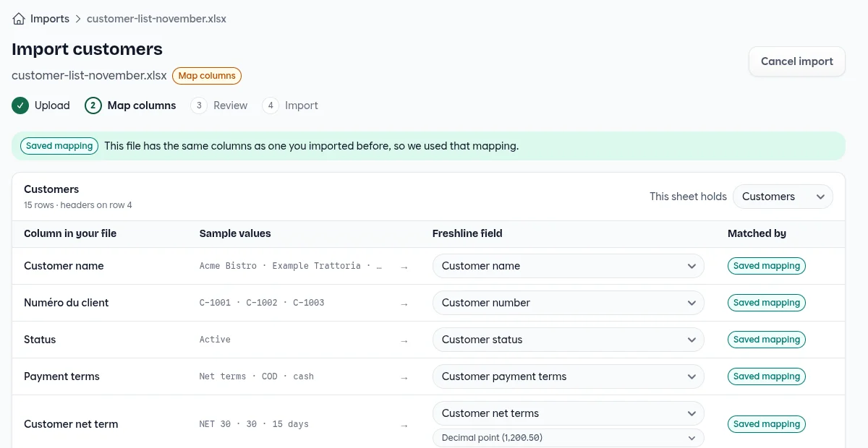Click Saved mapping badge for Status row
Image resolution: width=868 pixels, height=448 pixels.
click(x=767, y=340)
